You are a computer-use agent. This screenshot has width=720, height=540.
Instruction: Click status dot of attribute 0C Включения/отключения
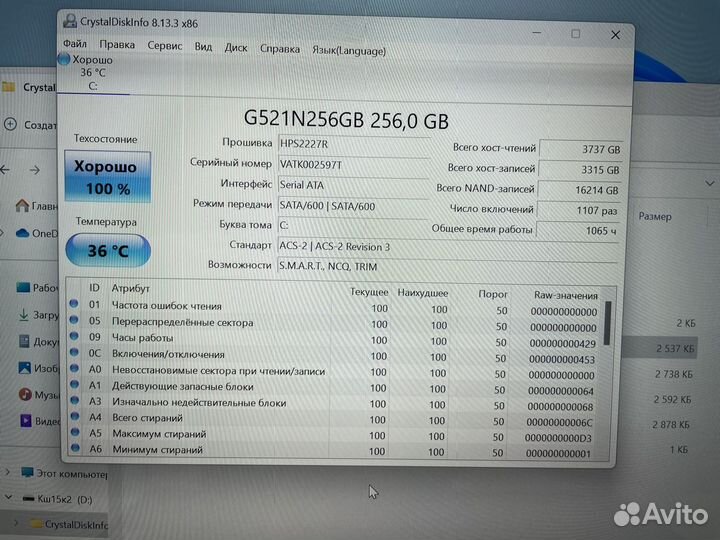click(74, 352)
